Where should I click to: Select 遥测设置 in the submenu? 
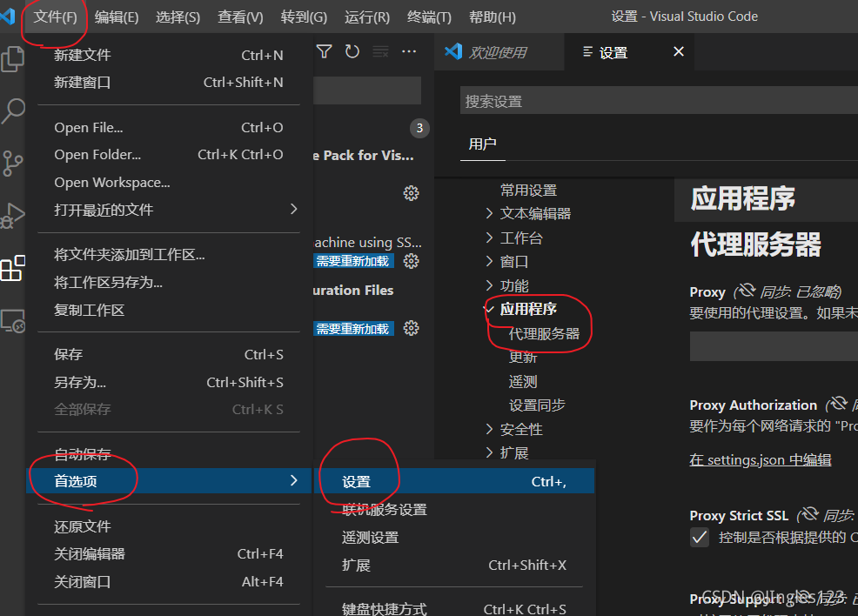click(x=454, y=537)
